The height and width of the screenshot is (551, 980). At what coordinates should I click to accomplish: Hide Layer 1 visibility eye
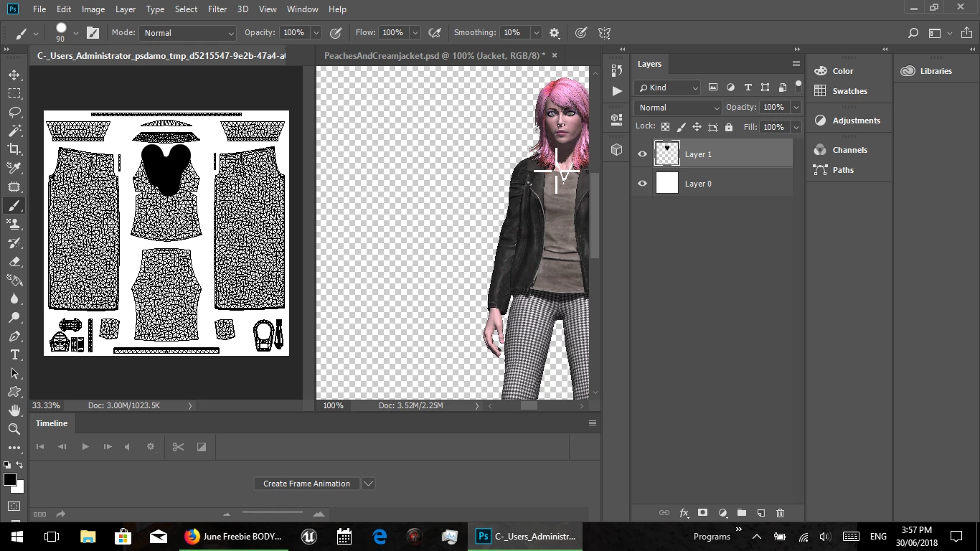(x=642, y=154)
